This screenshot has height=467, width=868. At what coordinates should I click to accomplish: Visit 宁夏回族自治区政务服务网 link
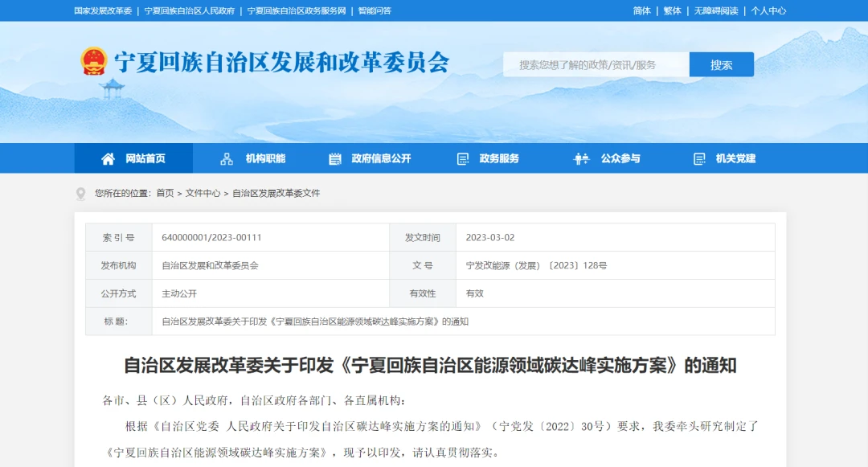click(296, 11)
